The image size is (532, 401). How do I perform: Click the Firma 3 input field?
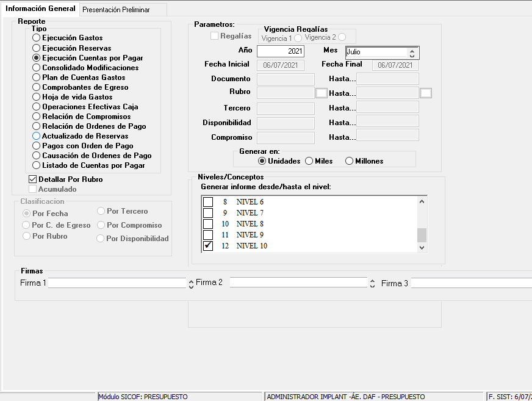470,283
